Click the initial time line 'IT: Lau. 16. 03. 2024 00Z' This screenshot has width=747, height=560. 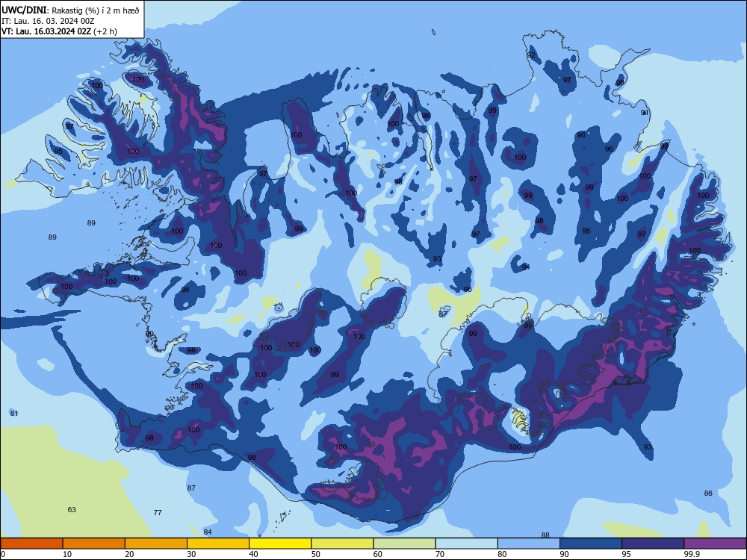point(48,21)
